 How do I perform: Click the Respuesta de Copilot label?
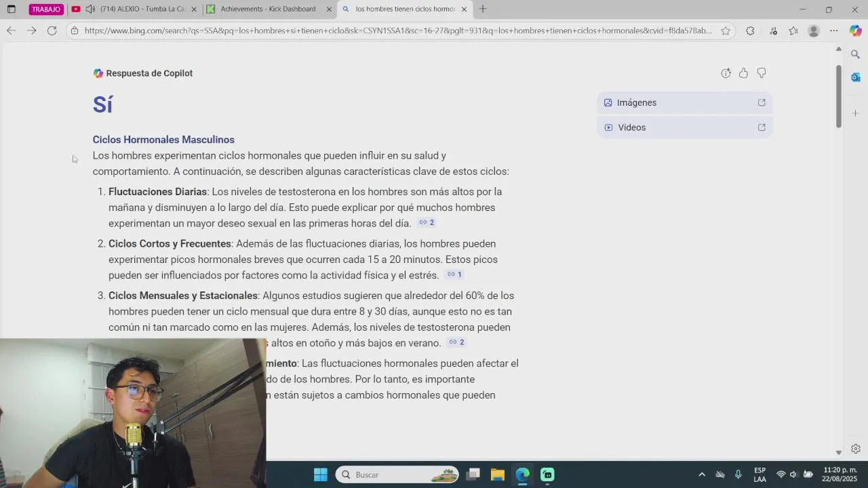click(x=149, y=73)
